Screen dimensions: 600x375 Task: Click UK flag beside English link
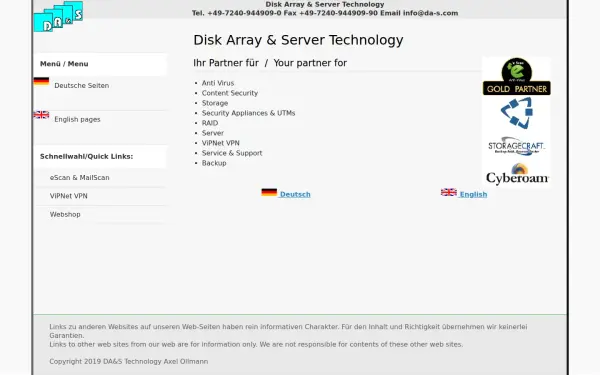448,192
